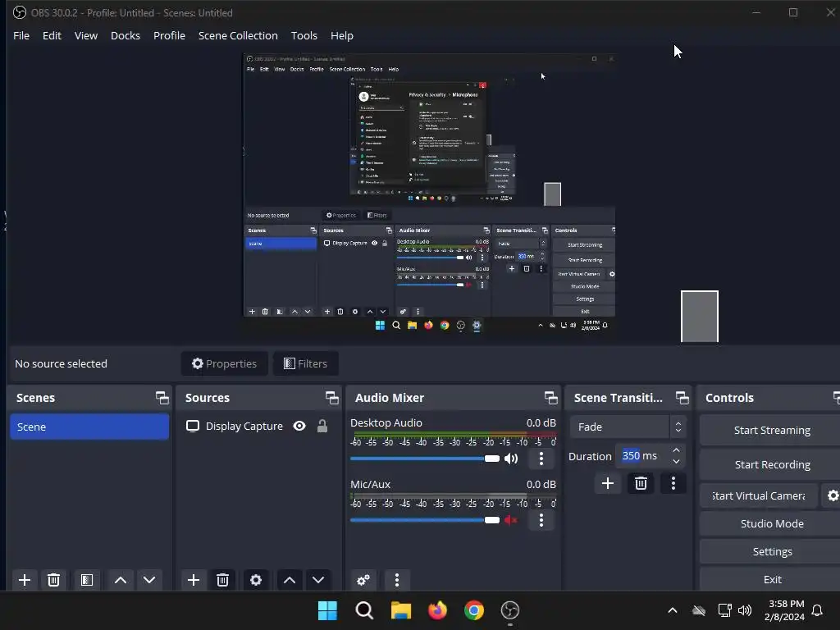Pop out the Audio Mixer dock
840x630 pixels.
(550, 398)
